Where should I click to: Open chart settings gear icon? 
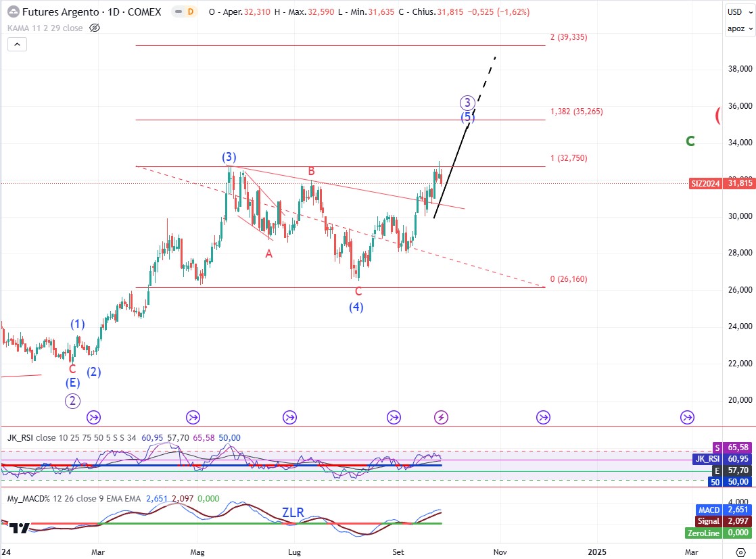pyautogui.click(x=740, y=552)
